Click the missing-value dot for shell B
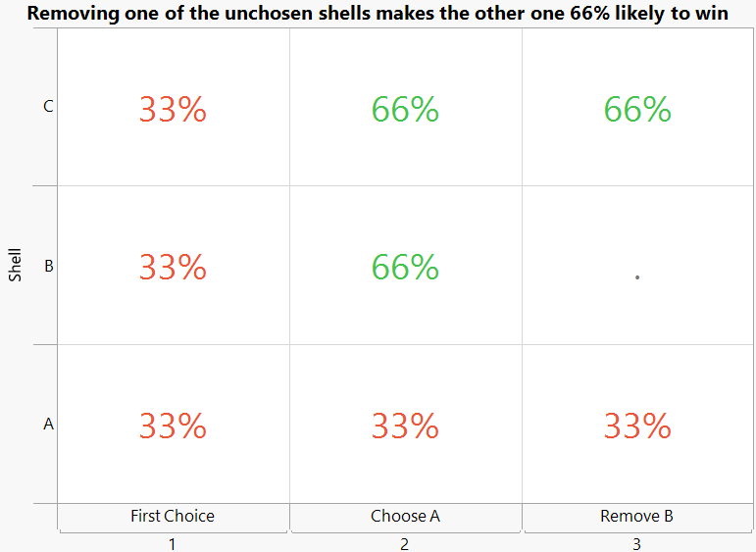This screenshot has width=756, height=552. (x=637, y=277)
